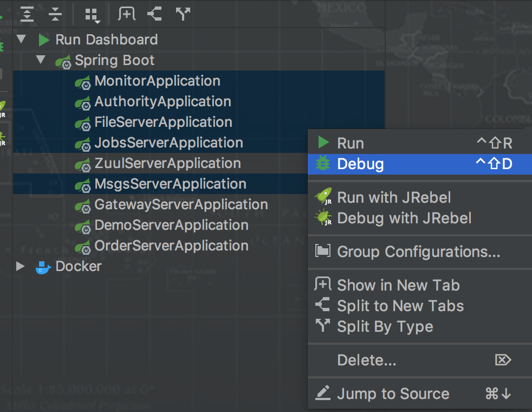Choose Jump to Source menu entry
This screenshot has width=532, height=412.
point(420,394)
